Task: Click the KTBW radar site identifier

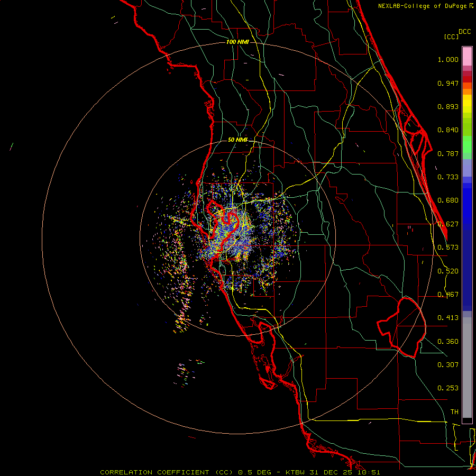Action: coord(296,472)
